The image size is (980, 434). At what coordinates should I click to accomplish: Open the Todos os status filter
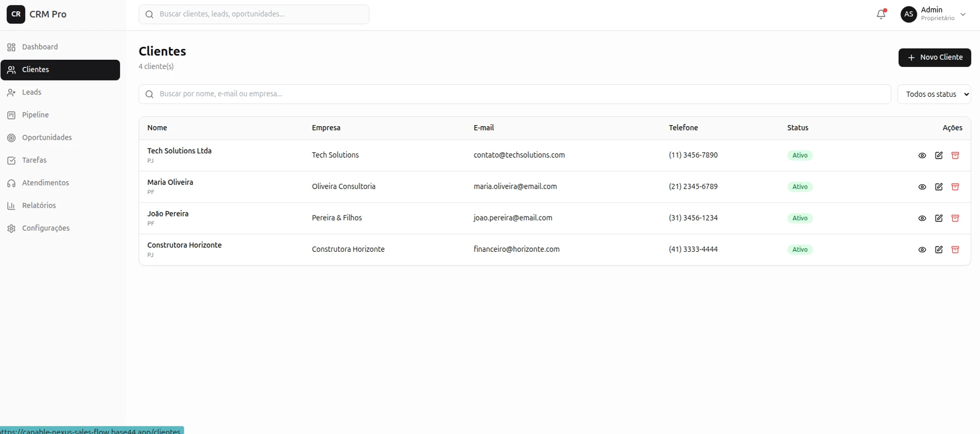(x=934, y=94)
